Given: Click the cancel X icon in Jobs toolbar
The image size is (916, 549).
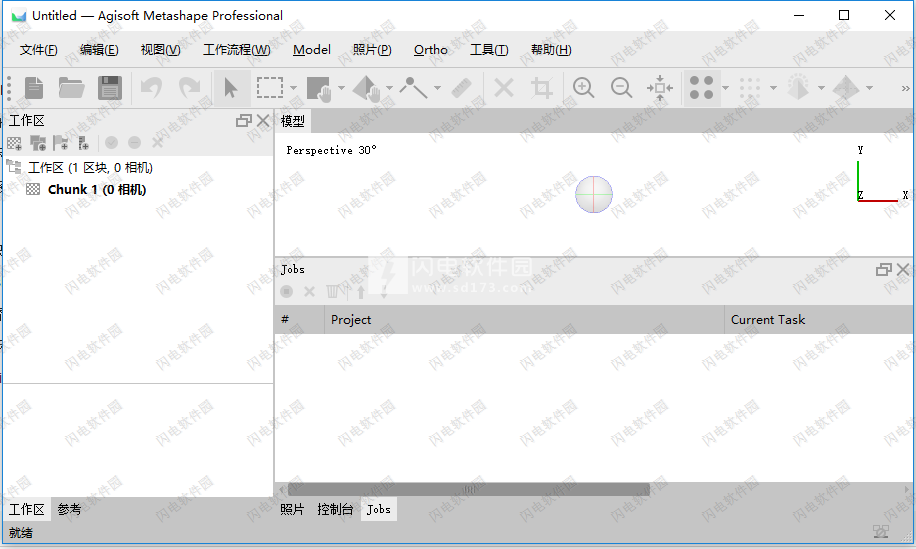Looking at the screenshot, I should pos(310,291).
